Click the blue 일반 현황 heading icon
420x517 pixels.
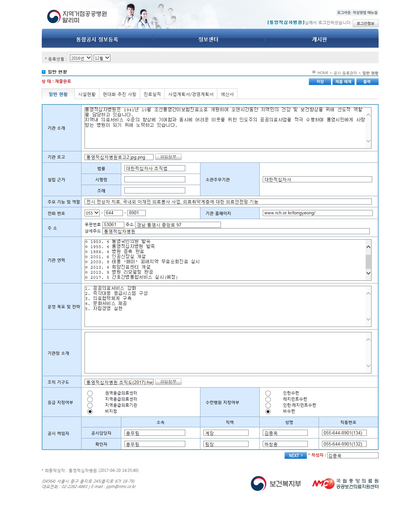click(x=43, y=72)
